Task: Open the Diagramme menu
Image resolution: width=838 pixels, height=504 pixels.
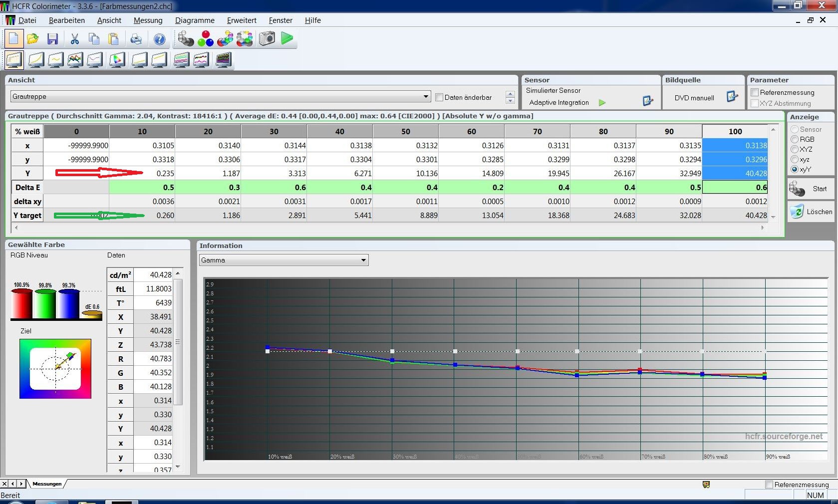Action: click(195, 20)
